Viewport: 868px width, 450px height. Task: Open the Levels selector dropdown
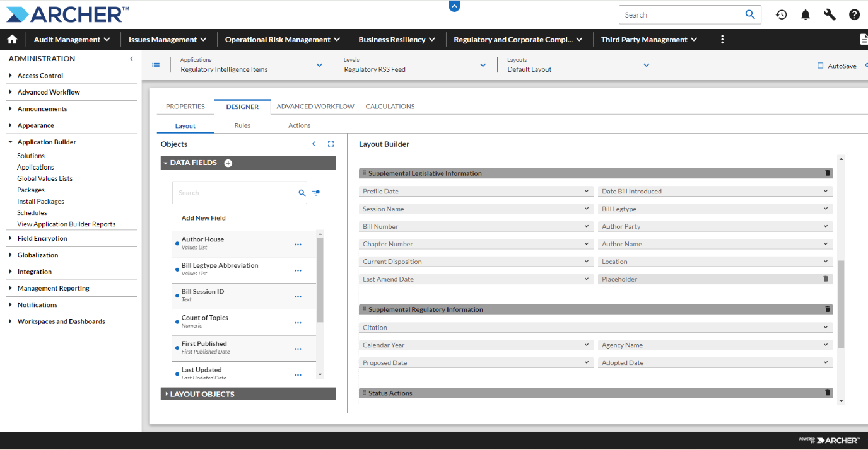(x=483, y=65)
